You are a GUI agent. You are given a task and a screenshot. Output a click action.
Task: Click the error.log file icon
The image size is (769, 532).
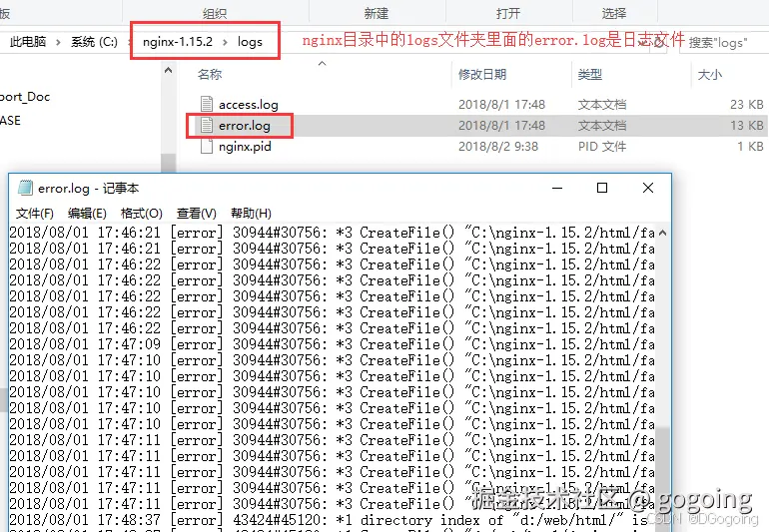pos(207,125)
